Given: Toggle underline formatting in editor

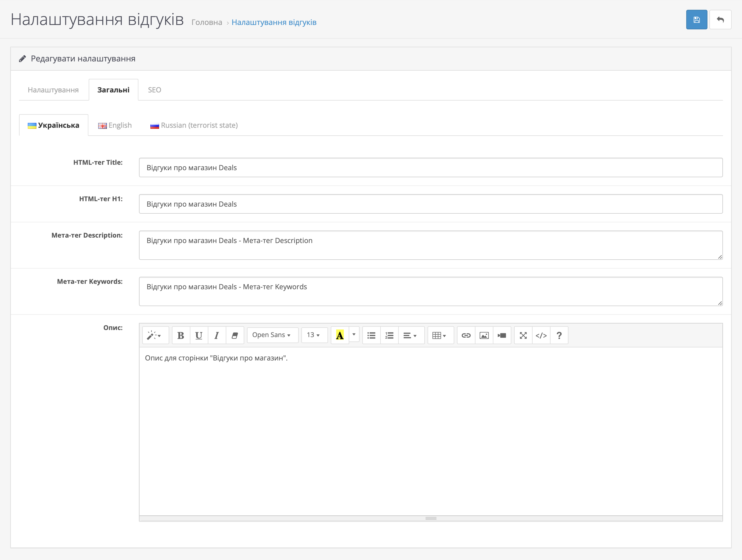Looking at the screenshot, I should click(199, 335).
